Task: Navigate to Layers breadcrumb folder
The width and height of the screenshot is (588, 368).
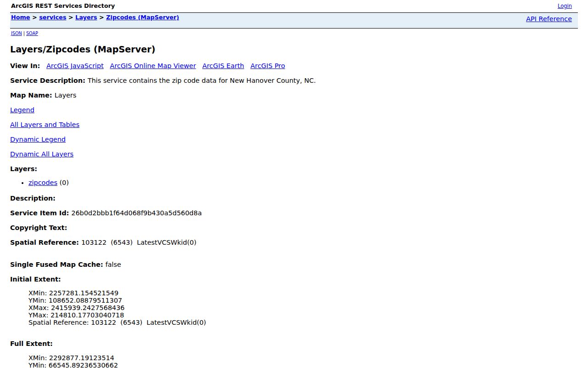Action: (86, 17)
